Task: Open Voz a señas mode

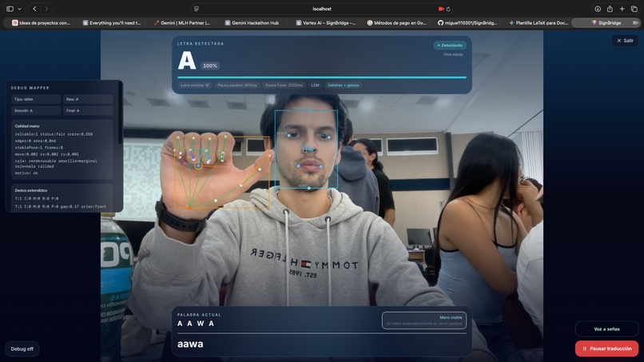Action: pos(606,329)
